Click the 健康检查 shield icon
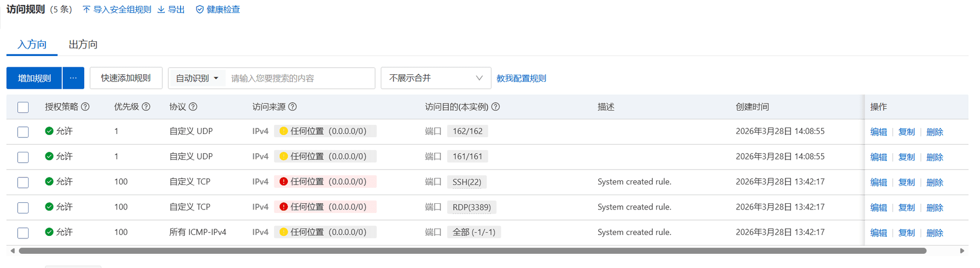The height and width of the screenshot is (268, 980). click(200, 10)
